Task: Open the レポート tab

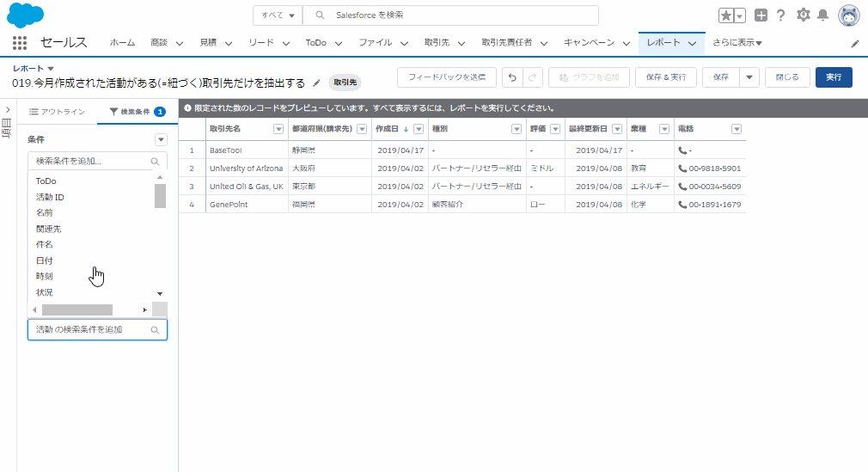Action: click(x=663, y=43)
